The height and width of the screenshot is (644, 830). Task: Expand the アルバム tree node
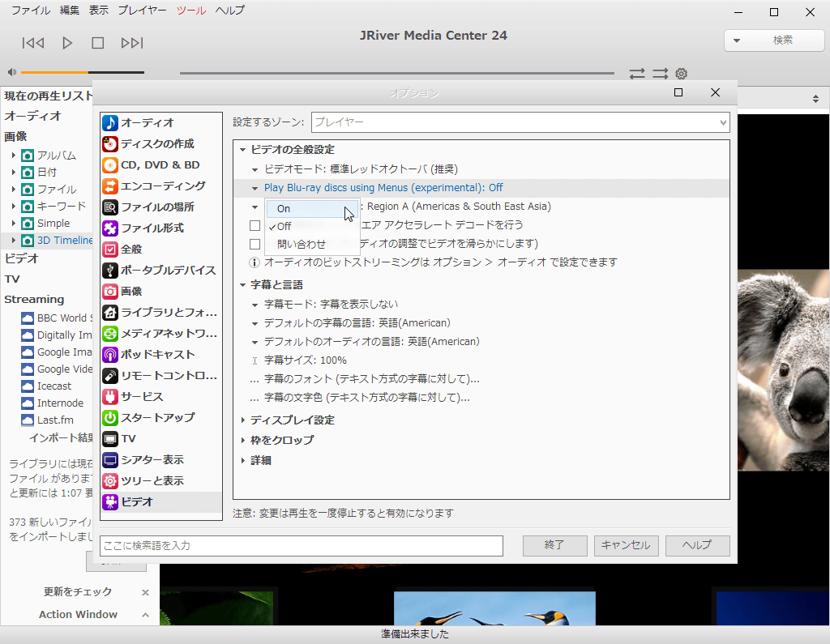[x=13, y=156]
